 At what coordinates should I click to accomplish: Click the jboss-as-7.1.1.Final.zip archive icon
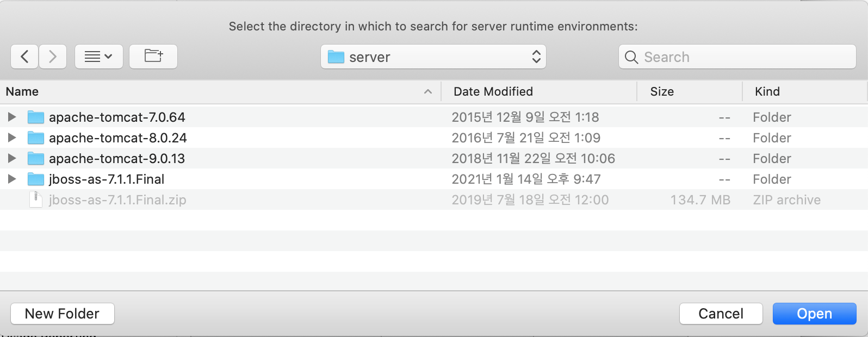point(36,199)
